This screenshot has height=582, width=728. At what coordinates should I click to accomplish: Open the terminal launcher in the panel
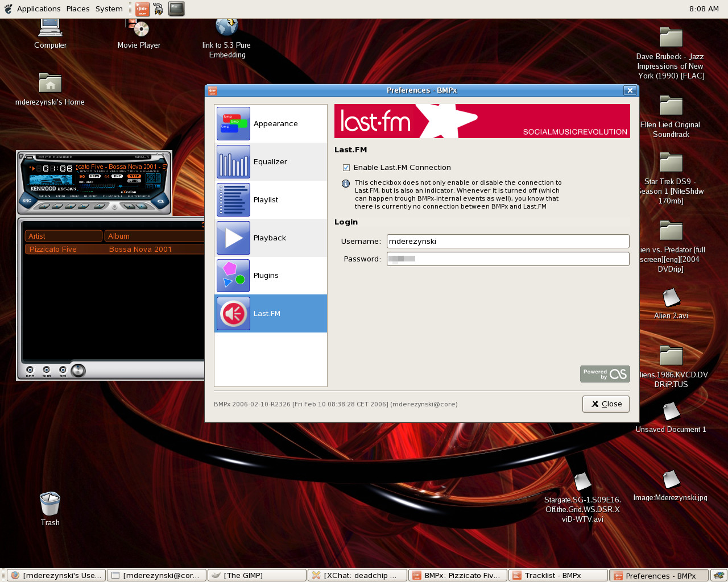click(x=176, y=9)
